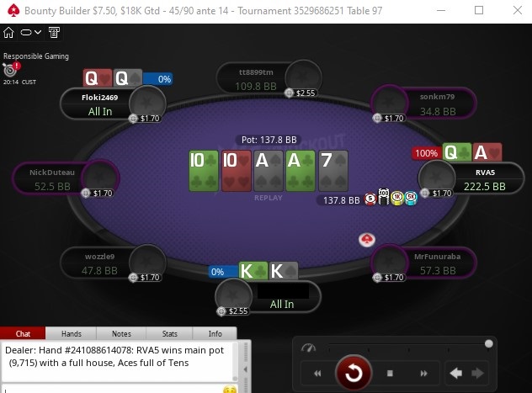Open the Info tab
The image size is (532, 393).
pyautogui.click(x=215, y=333)
